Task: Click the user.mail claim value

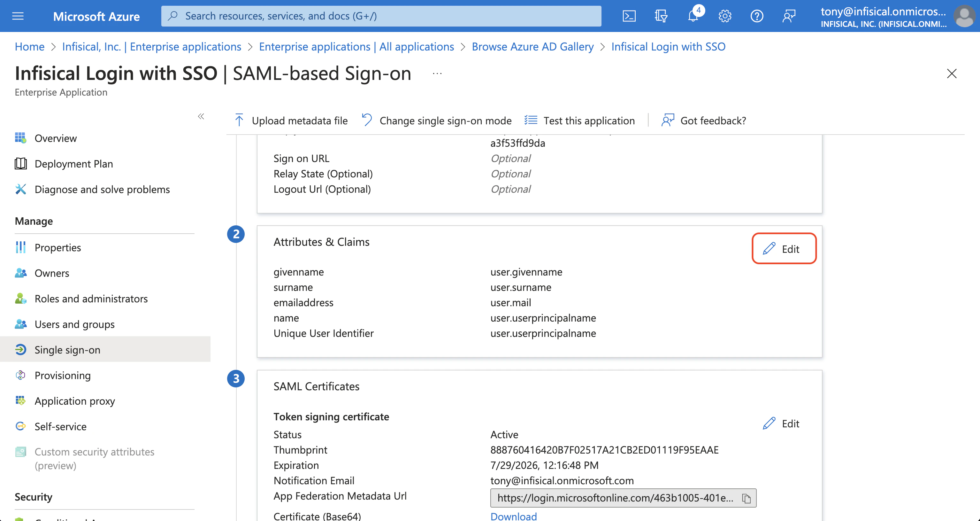Action: 510,303
